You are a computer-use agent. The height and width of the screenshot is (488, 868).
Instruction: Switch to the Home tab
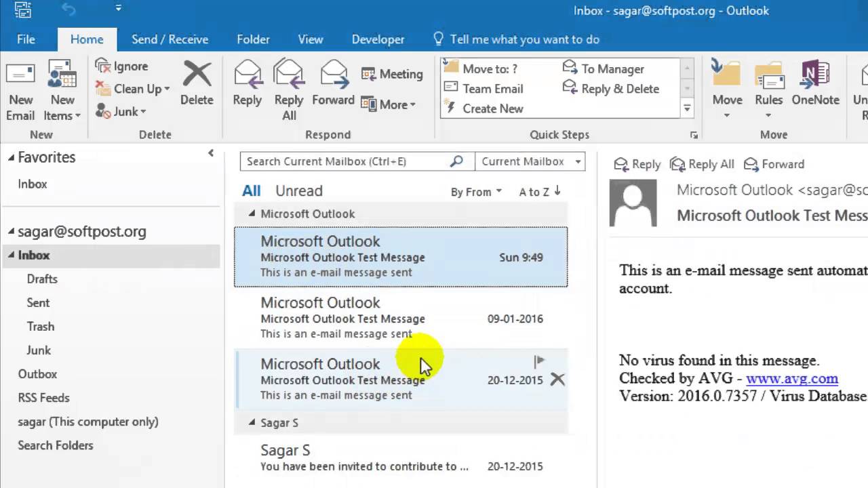tap(87, 39)
